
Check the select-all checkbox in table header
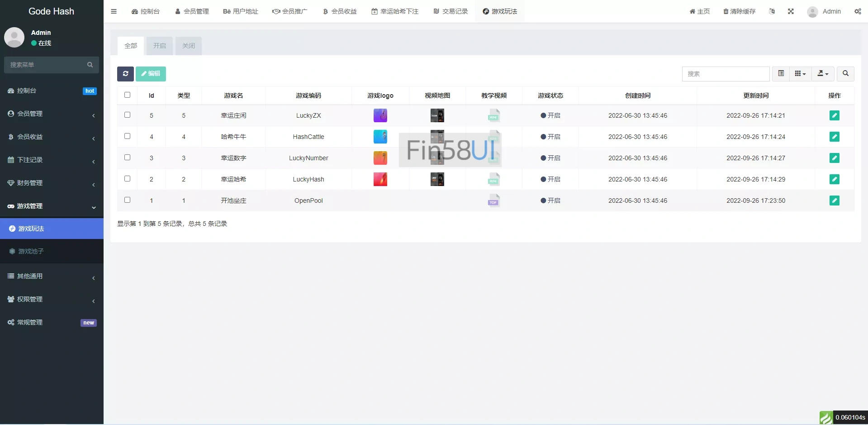pyautogui.click(x=127, y=95)
